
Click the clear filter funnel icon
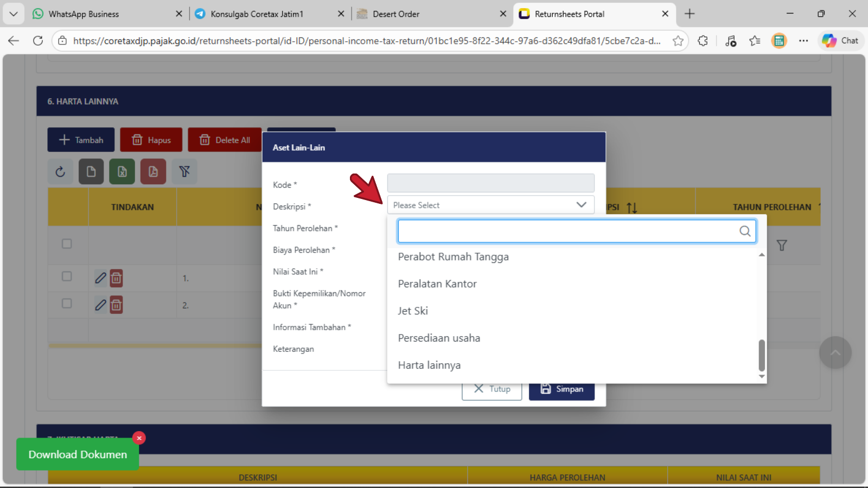click(x=184, y=172)
